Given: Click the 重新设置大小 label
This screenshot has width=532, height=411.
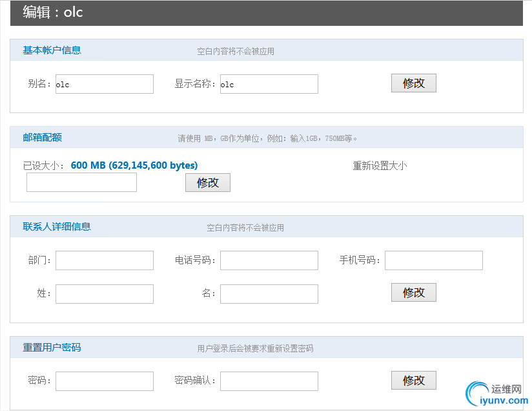Looking at the screenshot, I should click(x=380, y=166).
